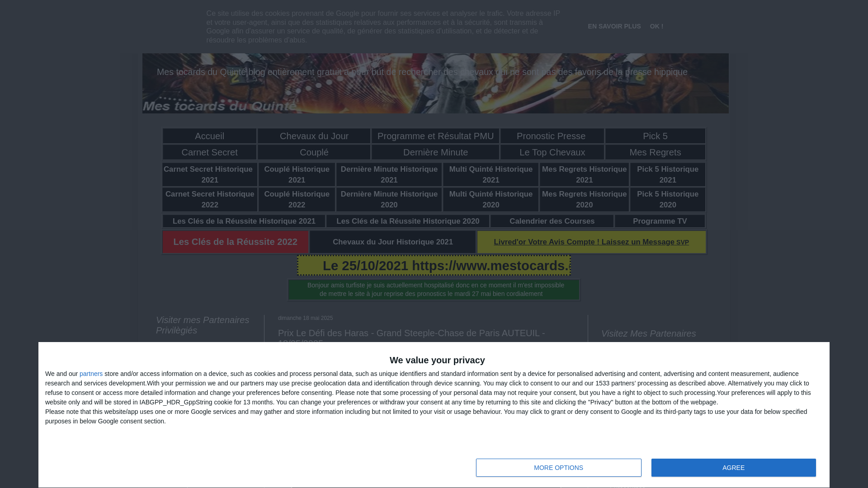868x488 pixels.
Task: Click EN SAVOIR PLUS cookie link
Action: pyautogui.click(x=614, y=26)
